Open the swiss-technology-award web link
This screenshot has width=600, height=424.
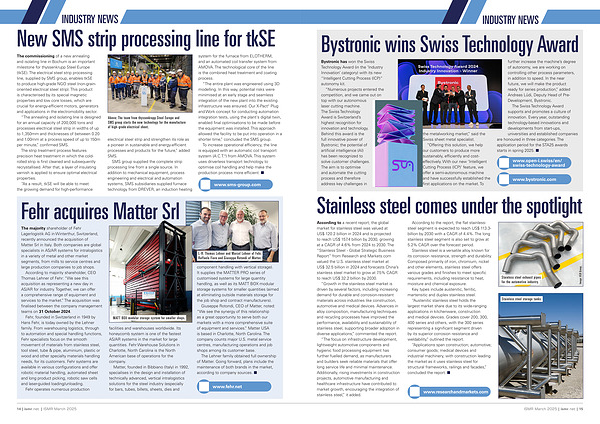(534, 163)
